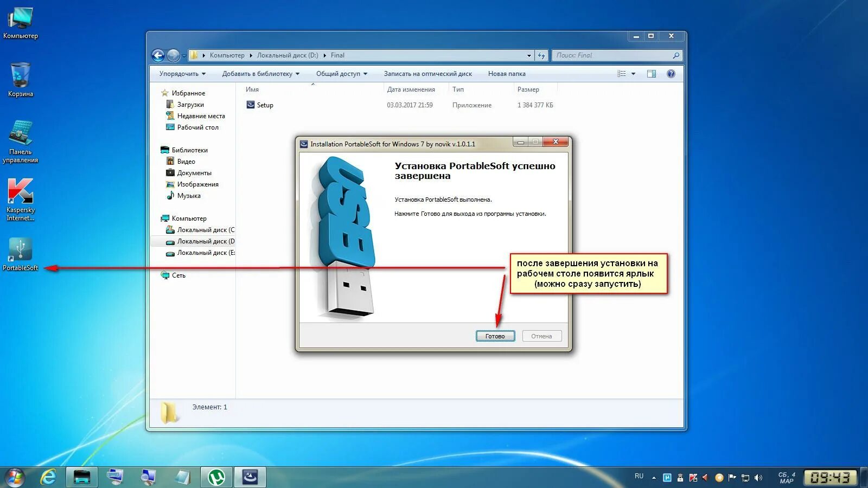Image resolution: width=868 pixels, height=488 pixels.
Task: Refresh the Final folder address bar
Action: point(541,55)
